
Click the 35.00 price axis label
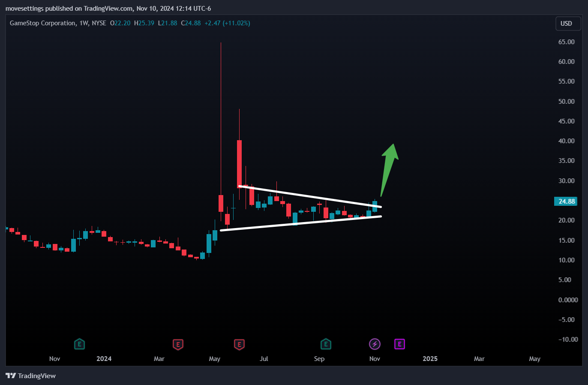click(x=566, y=160)
